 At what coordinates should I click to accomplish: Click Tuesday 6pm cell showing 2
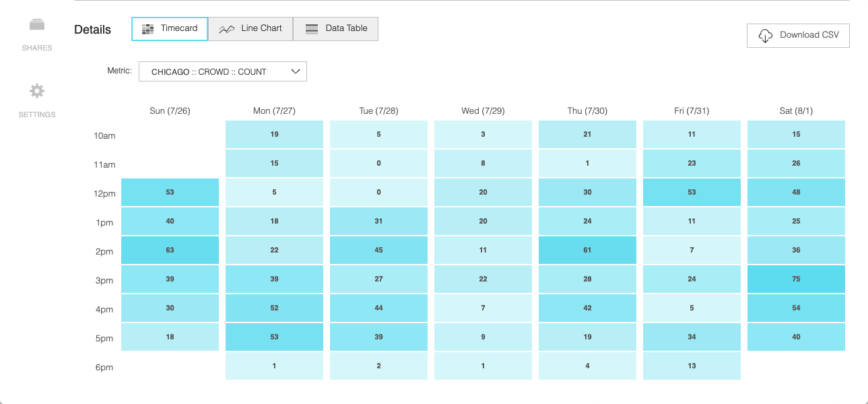point(378,366)
